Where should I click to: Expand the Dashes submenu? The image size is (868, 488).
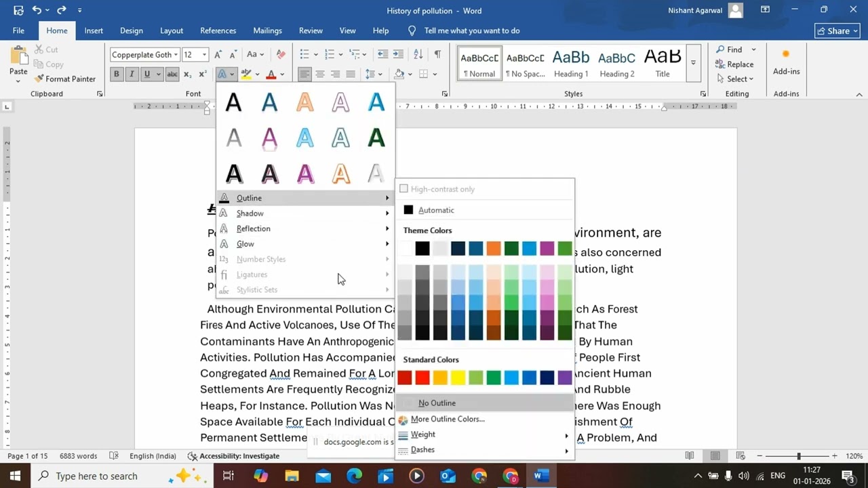(x=485, y=450)
